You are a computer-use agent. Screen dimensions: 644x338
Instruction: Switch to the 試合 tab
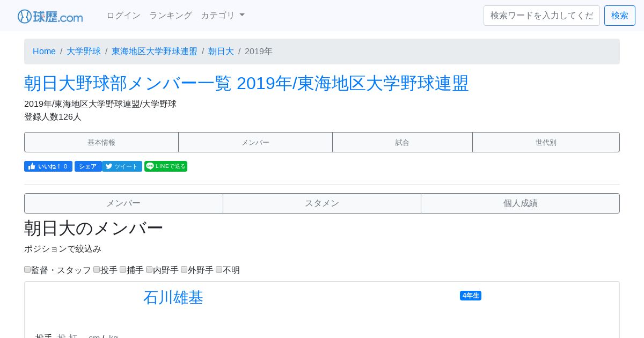click(x=402, y=142)
